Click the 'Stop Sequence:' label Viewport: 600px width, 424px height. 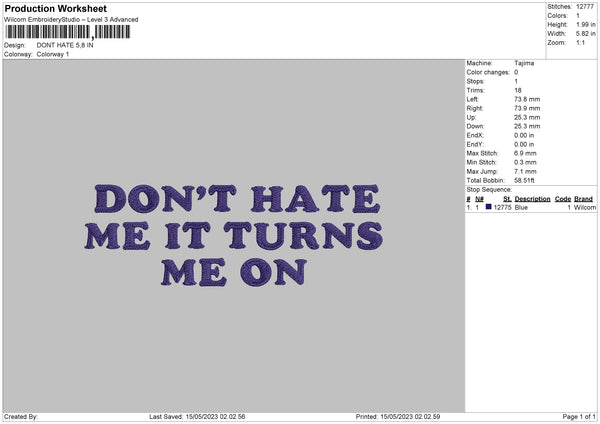pyautogui.click(x=489, y=189)
